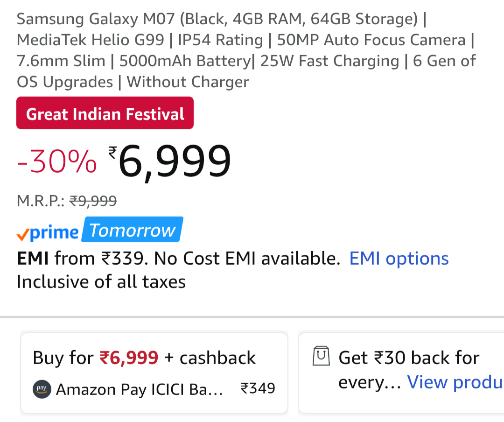Image resolution: width=504 pixels, height=422 pixels.
Task: Open the Get ₹30 back offer text
Action: pos(408,358)
